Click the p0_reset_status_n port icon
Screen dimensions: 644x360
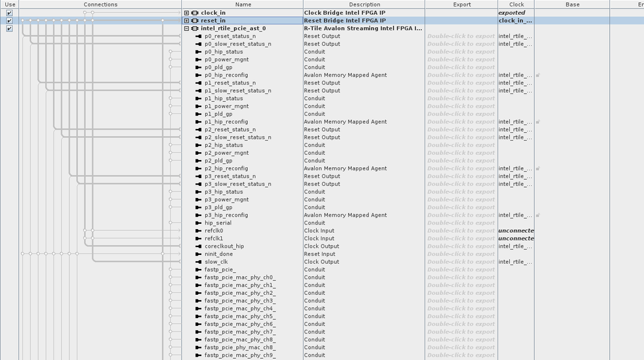coord(198,36)
